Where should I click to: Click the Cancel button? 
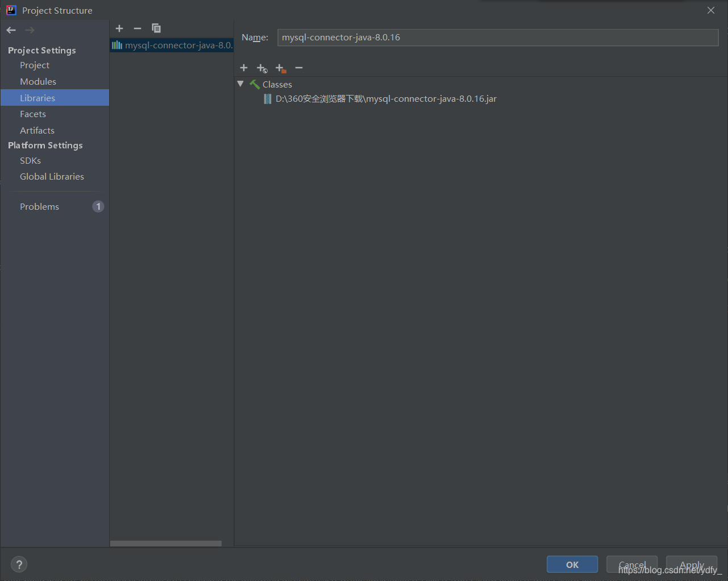coord(632,565)
